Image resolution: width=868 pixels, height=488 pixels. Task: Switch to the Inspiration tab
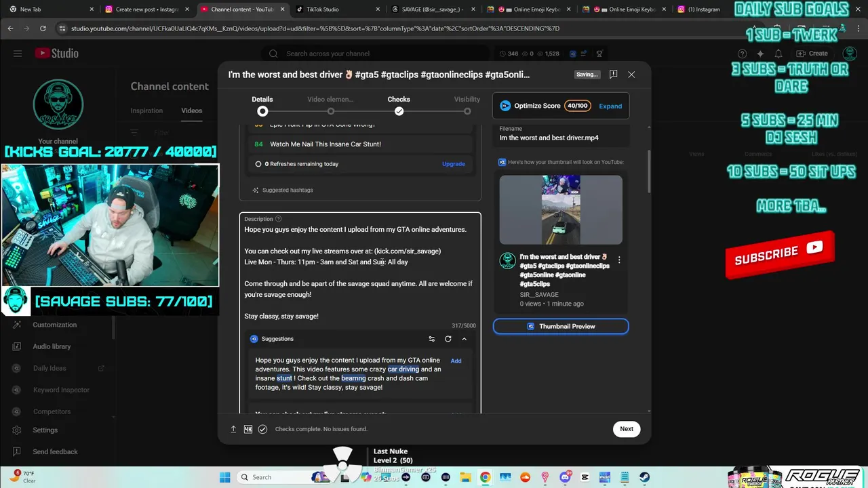(146, 110)
